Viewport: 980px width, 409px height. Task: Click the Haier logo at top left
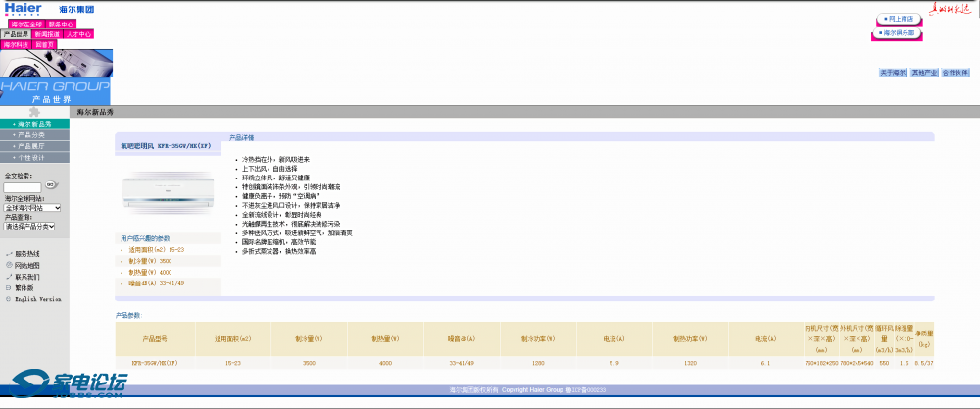coord(22,9)
